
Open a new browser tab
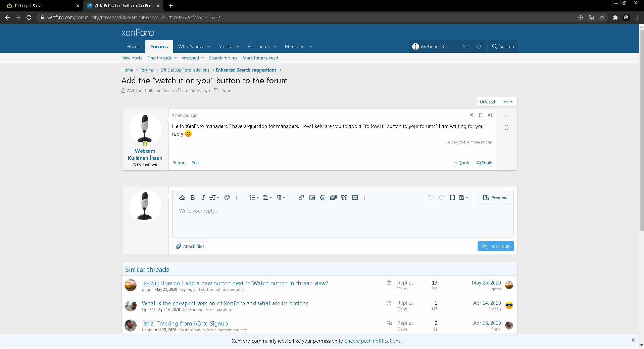pyautogui.click(x=171, y=6)
